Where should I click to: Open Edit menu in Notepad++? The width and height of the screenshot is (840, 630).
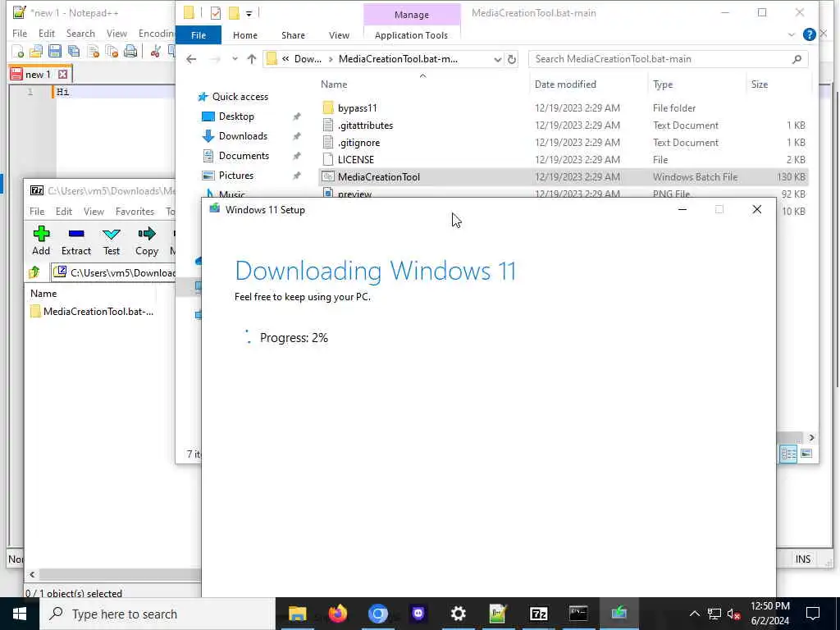click(x=47, y=33)
